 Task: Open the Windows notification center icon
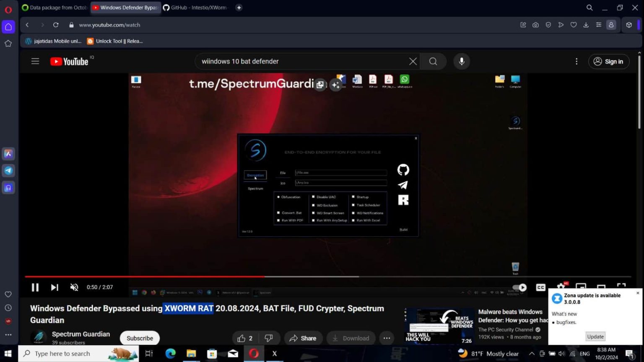629,354
